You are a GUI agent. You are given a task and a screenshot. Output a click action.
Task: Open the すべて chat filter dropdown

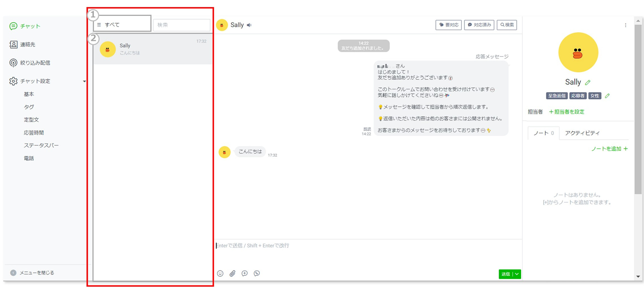click(x=122, y=25)
